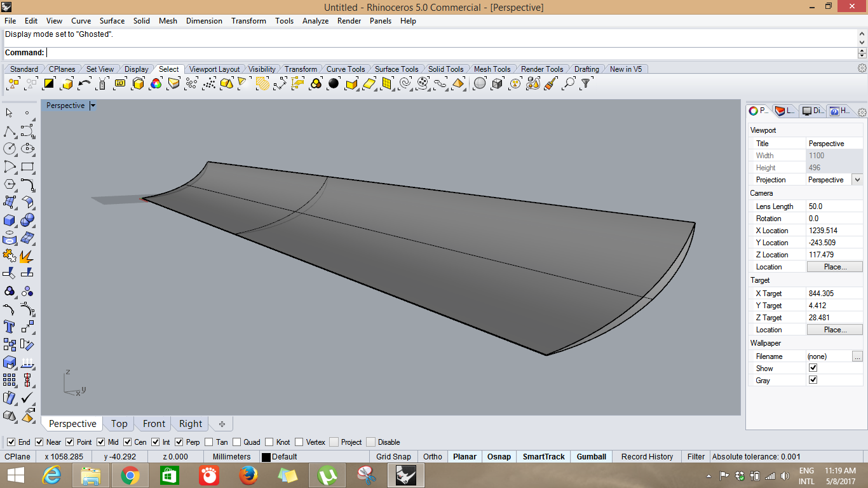Toggle the Near osnap checkbox
This screenshot has height=488, width=868.
point(39,442)
